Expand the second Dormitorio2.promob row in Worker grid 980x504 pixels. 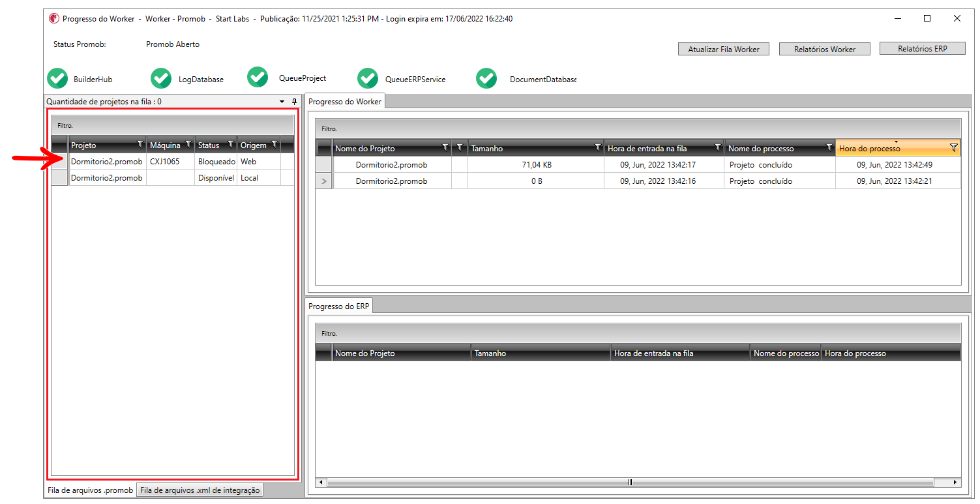[x=324, y=181]
